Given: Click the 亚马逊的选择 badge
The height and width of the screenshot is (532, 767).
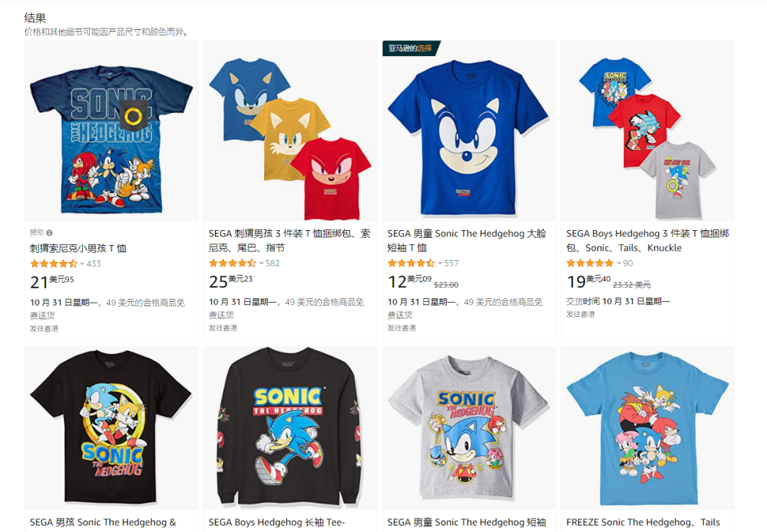Looking at the screenshot, I should point(410,48).
